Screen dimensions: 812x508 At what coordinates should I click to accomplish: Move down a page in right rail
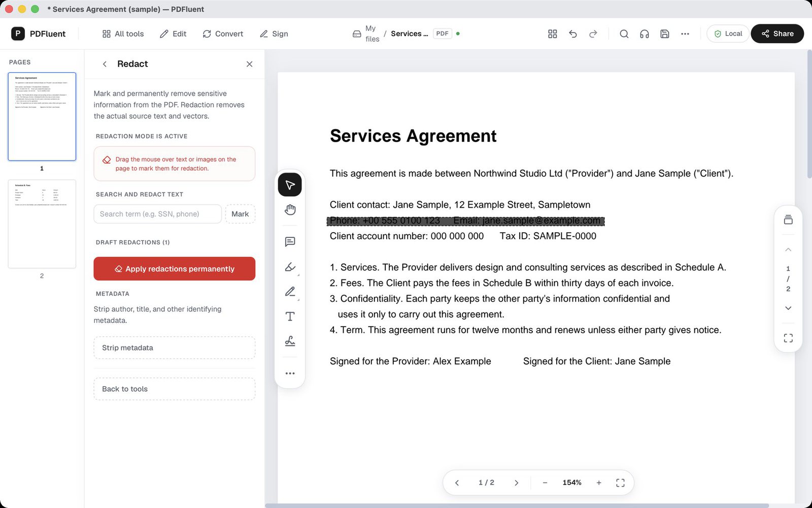pos(788,308)
